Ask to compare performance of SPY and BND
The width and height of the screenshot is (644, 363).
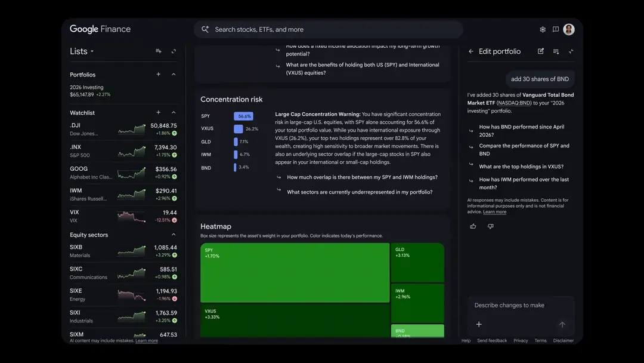(x=524, y=150)
